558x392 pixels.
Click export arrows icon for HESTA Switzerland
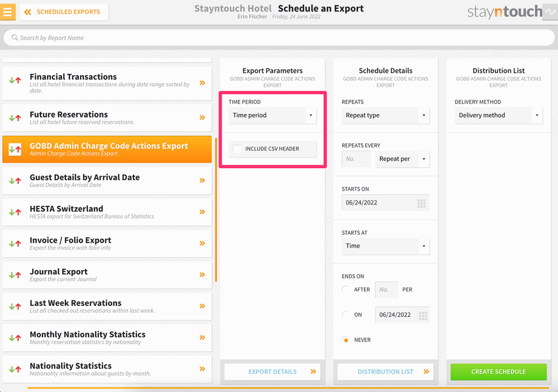[15, 212]
